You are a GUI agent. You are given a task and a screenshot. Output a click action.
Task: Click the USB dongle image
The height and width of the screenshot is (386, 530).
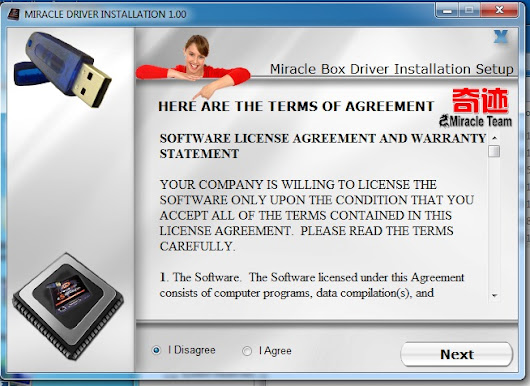(x=63, y=69)
